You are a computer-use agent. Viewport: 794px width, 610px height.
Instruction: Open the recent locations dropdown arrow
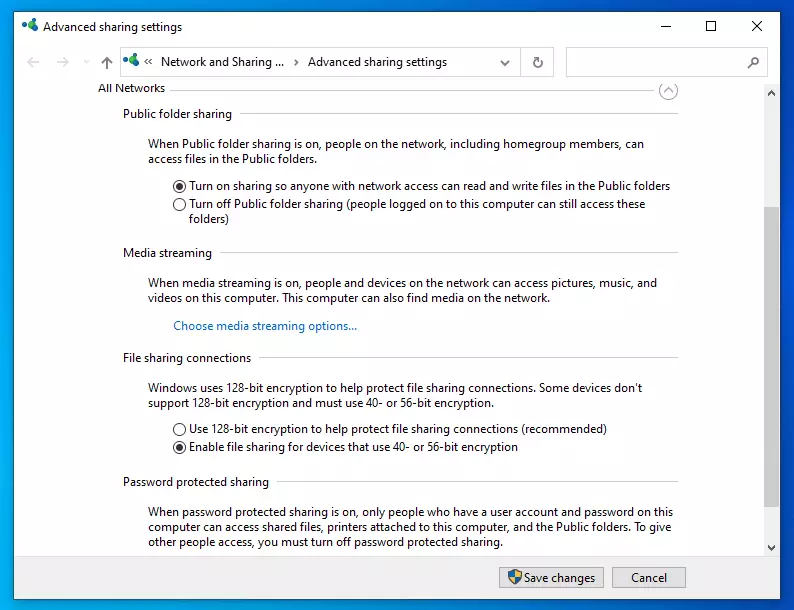pos(87,62)
